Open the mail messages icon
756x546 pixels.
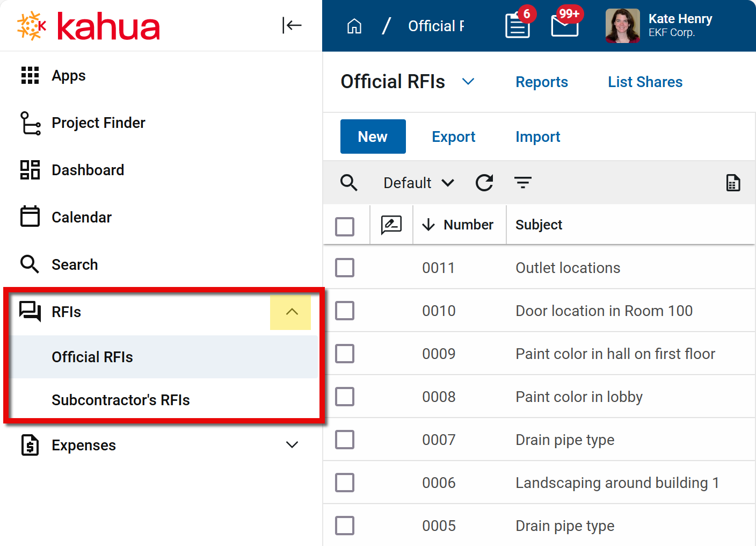(x=564, y=26)
